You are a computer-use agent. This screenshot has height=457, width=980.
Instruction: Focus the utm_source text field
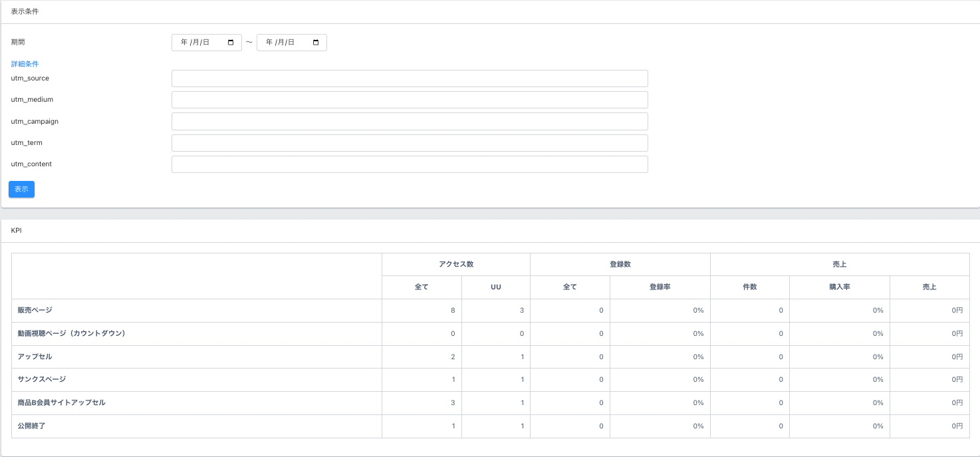[x=410, y=78]
